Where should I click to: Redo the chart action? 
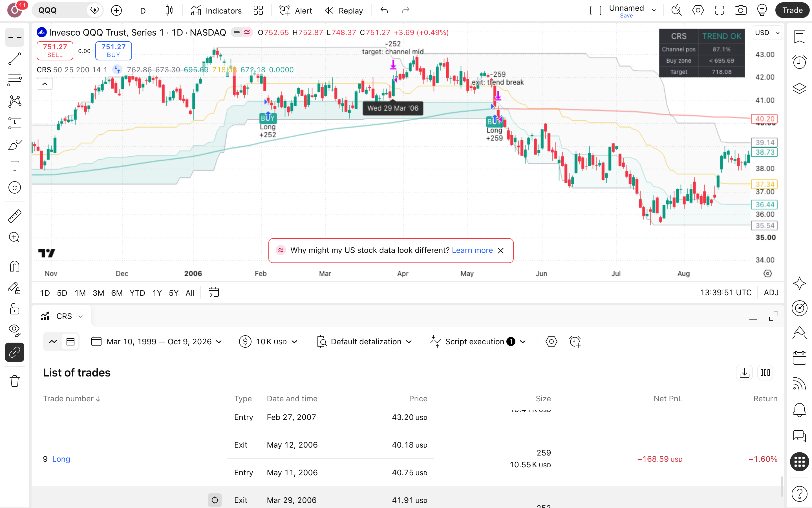[406, 10]
